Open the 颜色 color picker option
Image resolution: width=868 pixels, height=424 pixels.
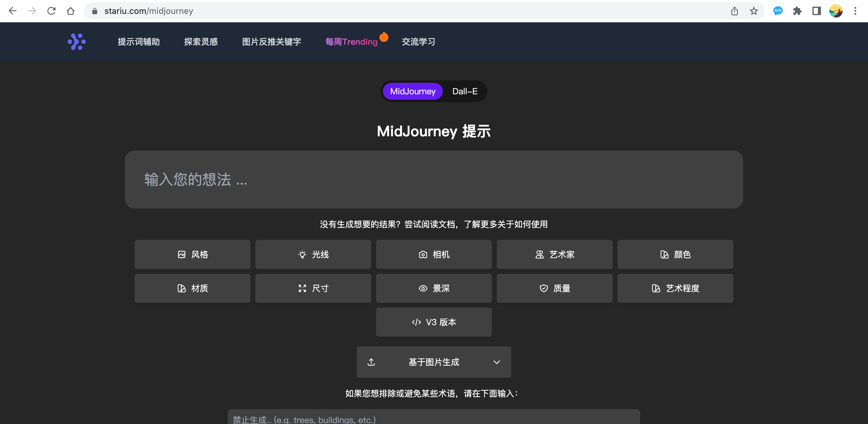(x=675, y=254)
